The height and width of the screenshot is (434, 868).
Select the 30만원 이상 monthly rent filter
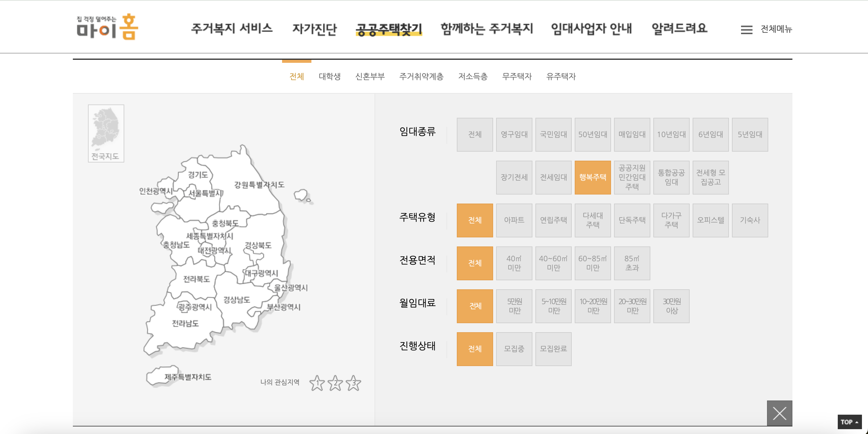tap(671, 306)
